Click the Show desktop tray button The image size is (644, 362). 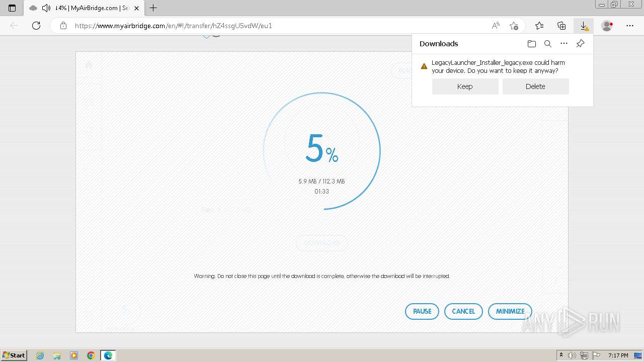pos(638,355)
